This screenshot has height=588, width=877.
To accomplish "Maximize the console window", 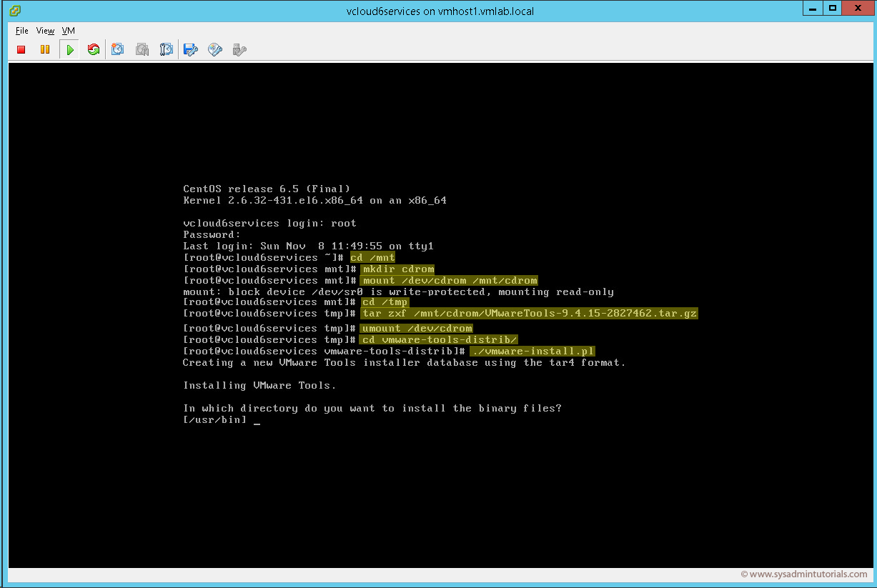I will 833,8.
